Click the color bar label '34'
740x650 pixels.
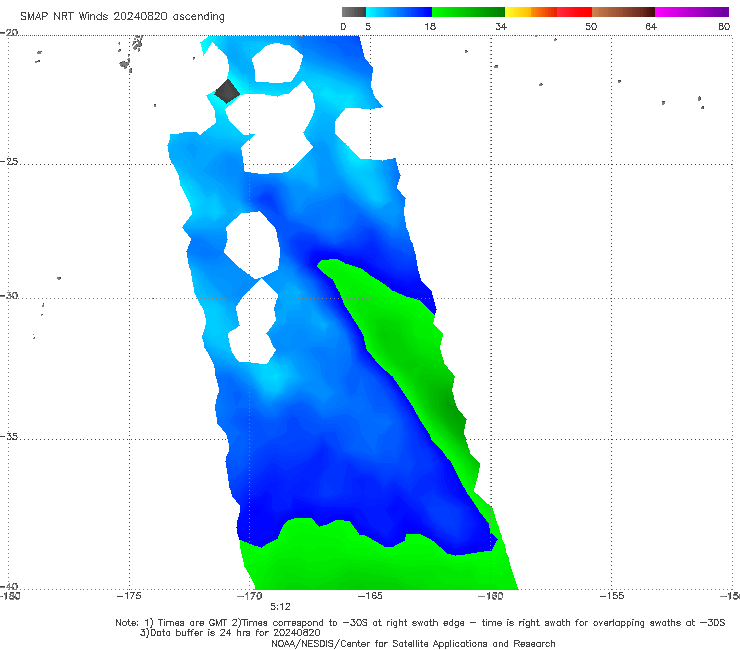(x=501, y=26)
